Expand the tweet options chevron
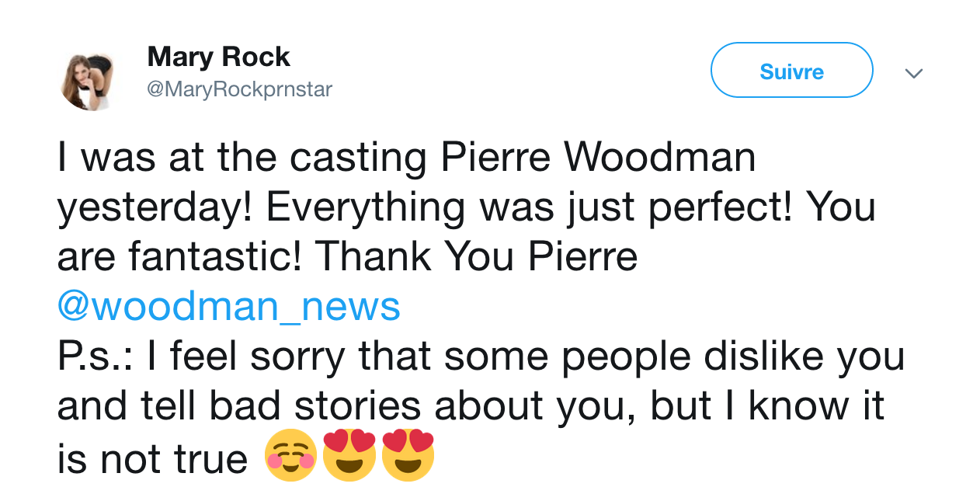The width and height of the screenshot is (980, 494). point(914,74)
